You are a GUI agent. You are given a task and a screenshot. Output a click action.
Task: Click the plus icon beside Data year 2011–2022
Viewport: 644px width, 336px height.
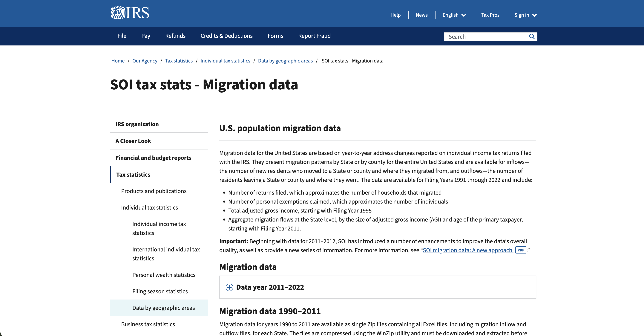tap(229, 287)
